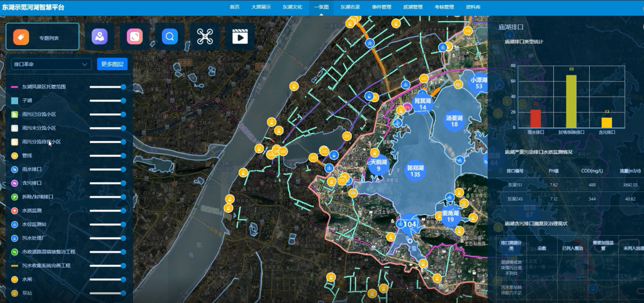Click the 市政道路混错接整治工程 layer icon
The image size is (644, 303).
coord(14,252)
